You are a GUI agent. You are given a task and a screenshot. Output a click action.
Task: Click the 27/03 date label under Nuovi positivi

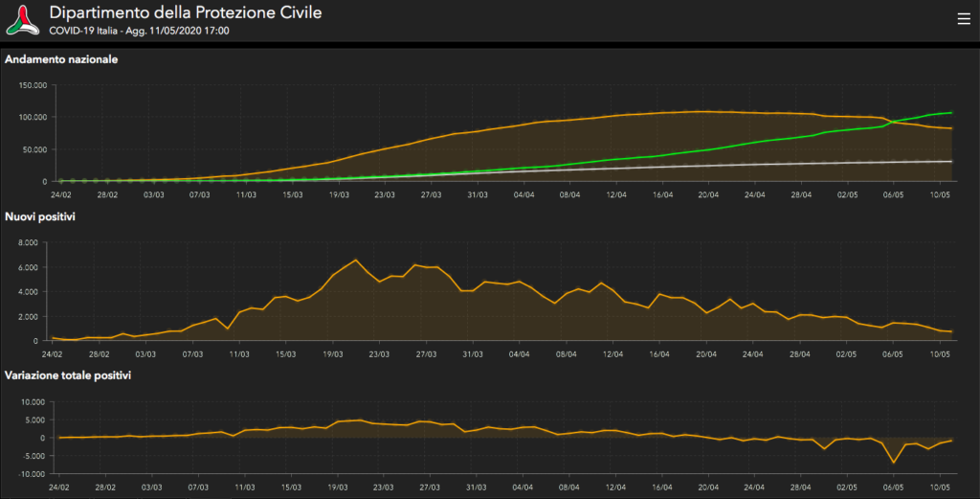pyautogui.click(x=428, y=353)
